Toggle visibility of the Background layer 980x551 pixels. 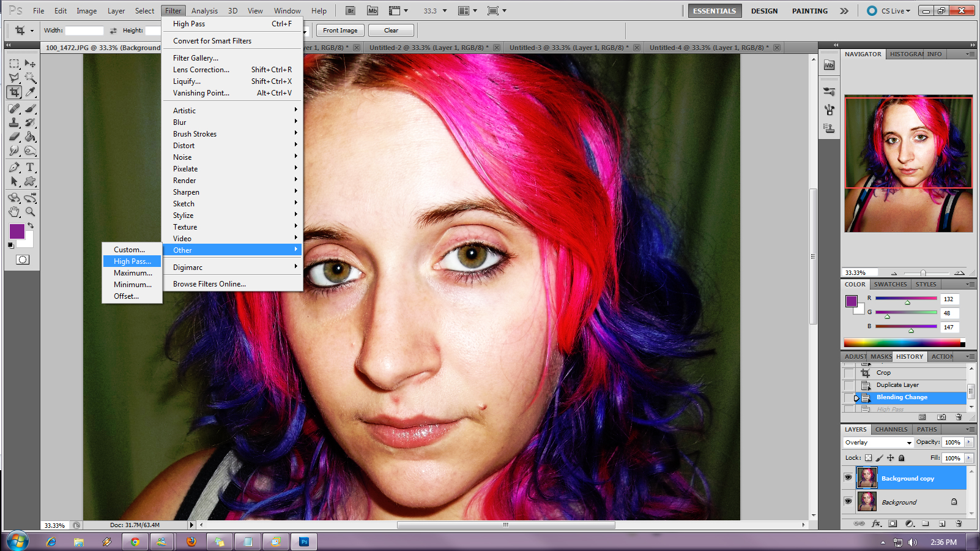click(x=848, y=501)
